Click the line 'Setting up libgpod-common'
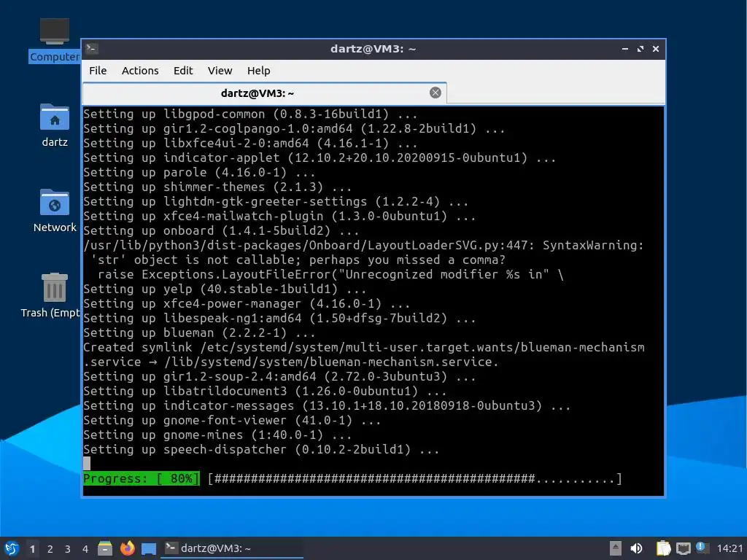 pyautogui.click(x=250, y=114)
